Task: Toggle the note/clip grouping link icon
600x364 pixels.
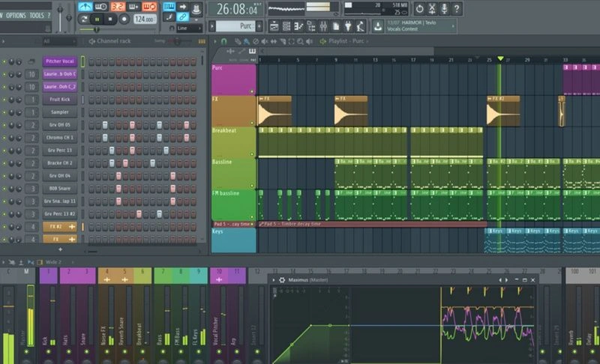Action: [x=183, y=17]
